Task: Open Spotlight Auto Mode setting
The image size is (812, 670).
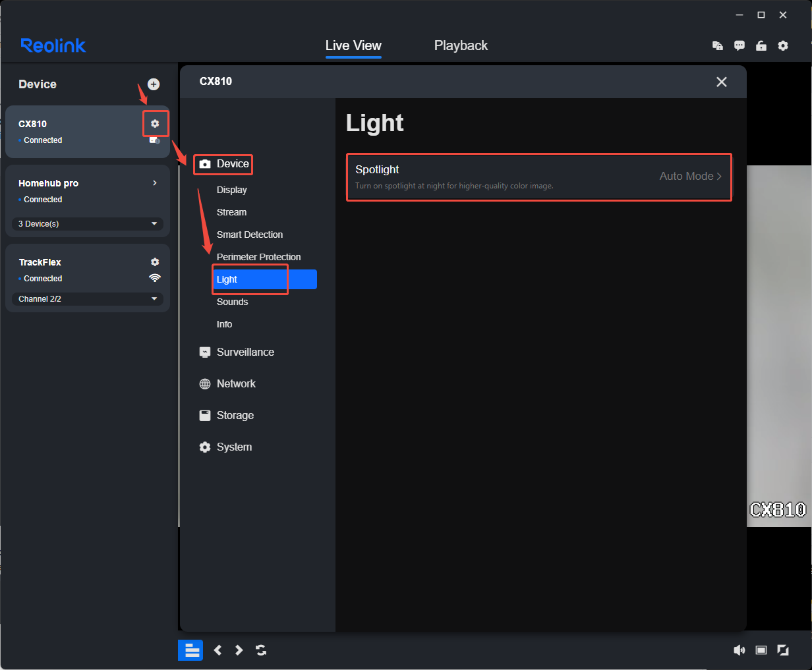Action: pos(539,177)
